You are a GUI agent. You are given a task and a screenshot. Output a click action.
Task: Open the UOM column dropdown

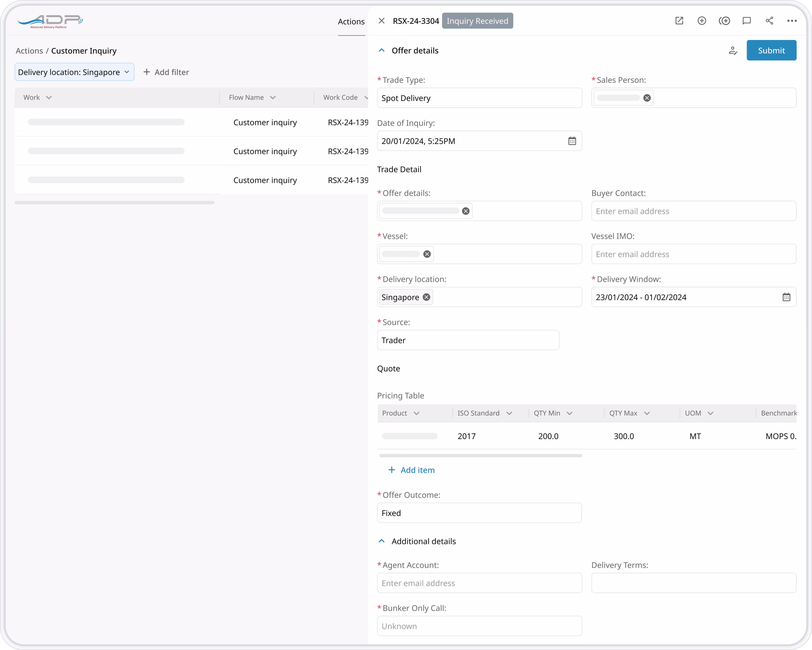coord(710,413)
